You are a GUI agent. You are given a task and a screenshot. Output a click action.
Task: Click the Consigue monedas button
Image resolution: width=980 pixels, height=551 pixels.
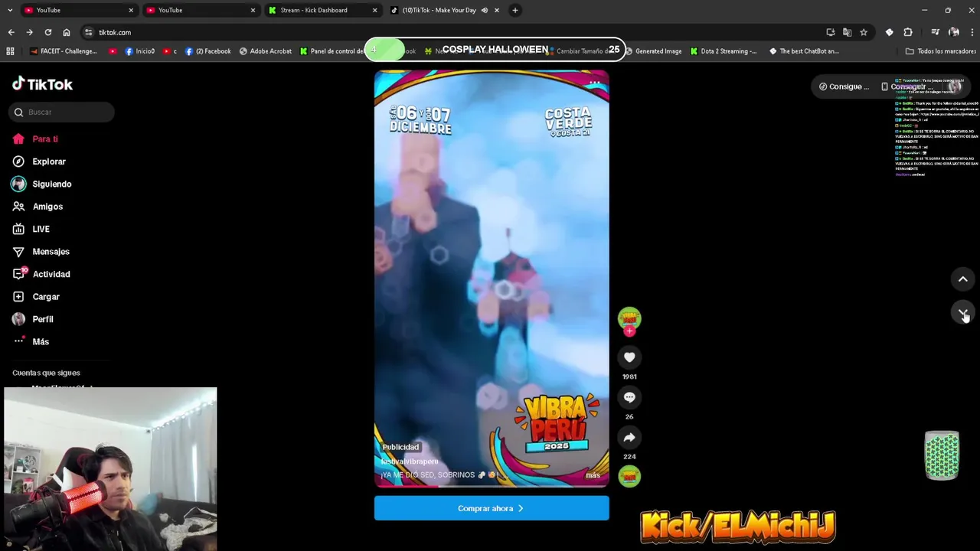844,86
